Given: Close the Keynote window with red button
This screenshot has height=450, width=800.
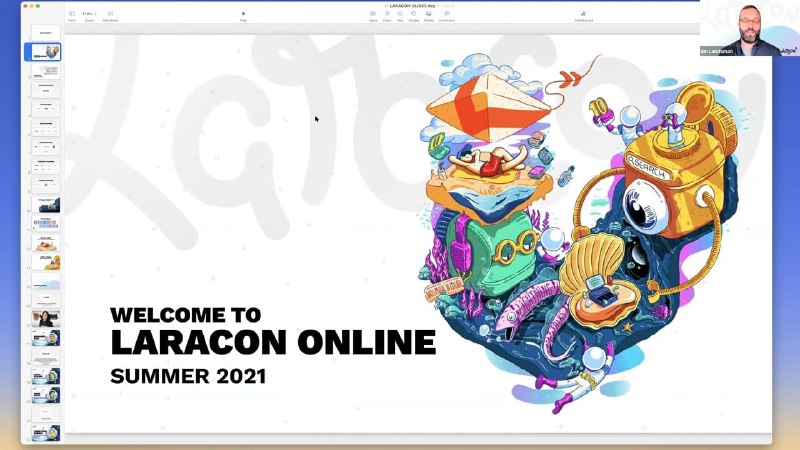Looking at the screenshot, I should click(26, 6).
